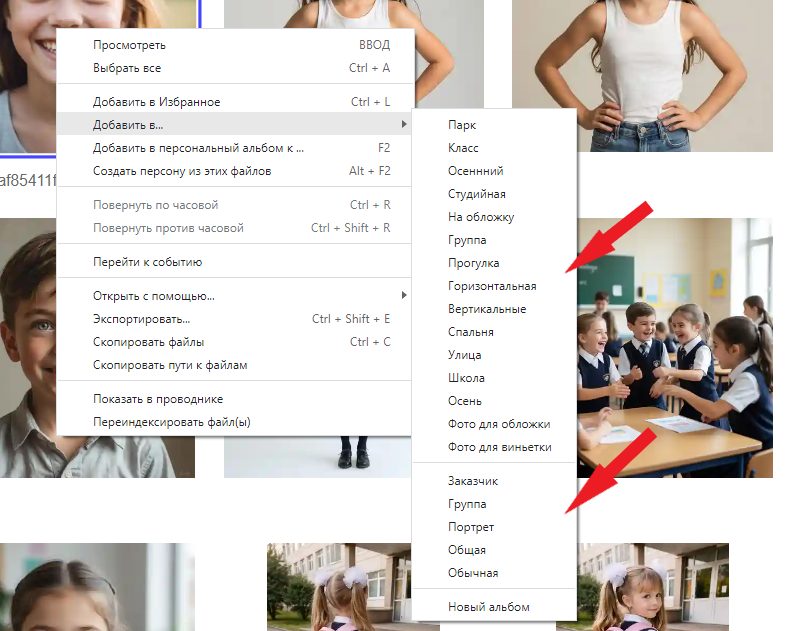Viewport: 801px width, 631px height.
Task: Pick the "Фото для виньетки" album
Action: click(x=499, y=447)
